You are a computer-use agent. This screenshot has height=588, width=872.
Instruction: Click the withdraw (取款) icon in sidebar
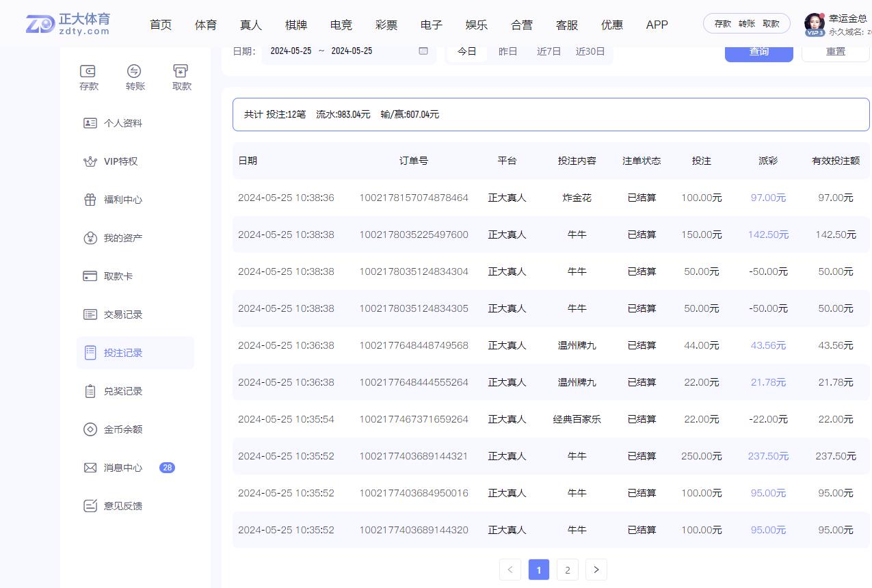181,71
